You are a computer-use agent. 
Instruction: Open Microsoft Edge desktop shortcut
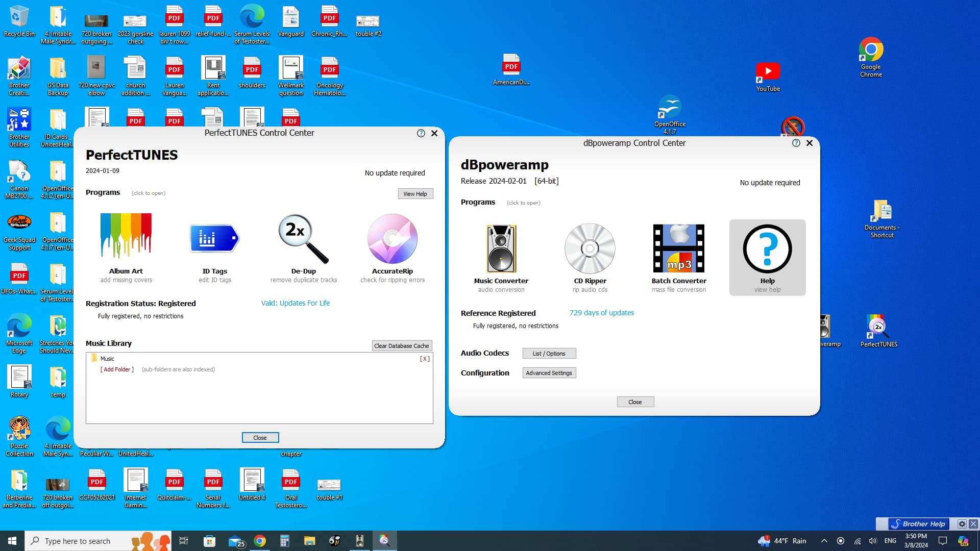(19, 334)
